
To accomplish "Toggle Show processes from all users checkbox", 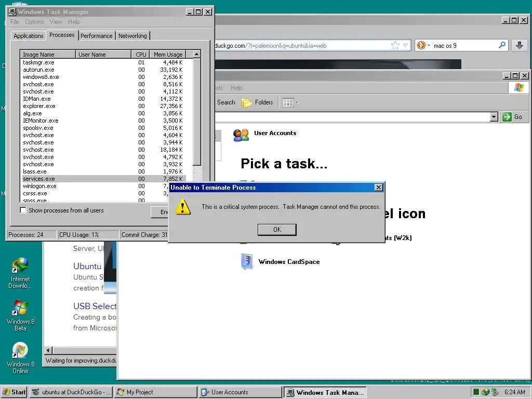I will (x=23, y=210).
